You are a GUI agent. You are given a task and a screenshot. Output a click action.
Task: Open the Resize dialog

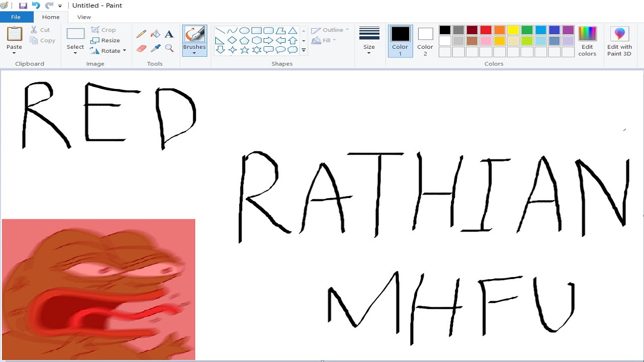click(105, 41)
